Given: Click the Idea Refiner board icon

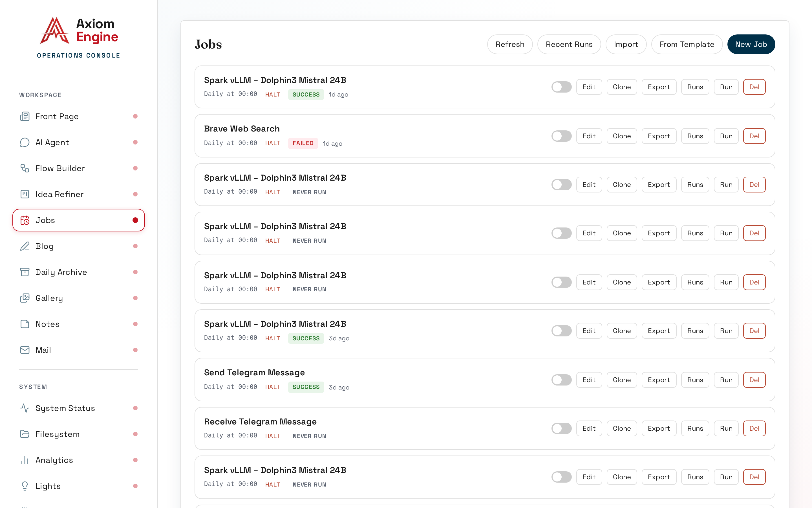Looking at the screenshot, I should coord(25,194).
